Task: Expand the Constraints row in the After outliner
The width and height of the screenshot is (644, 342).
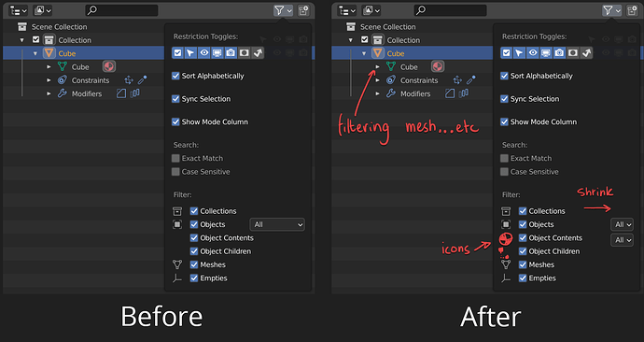Action: pyautogui.click(x=377, y=80)
